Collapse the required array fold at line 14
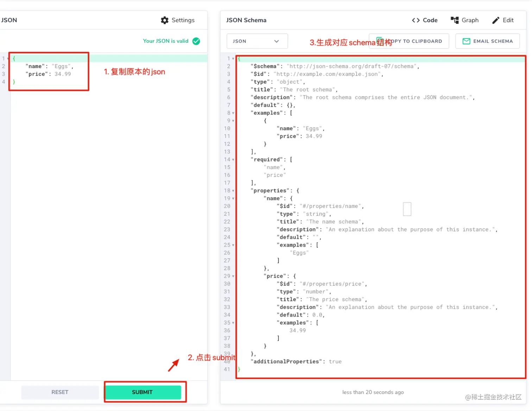 click(x=233, y=160)
